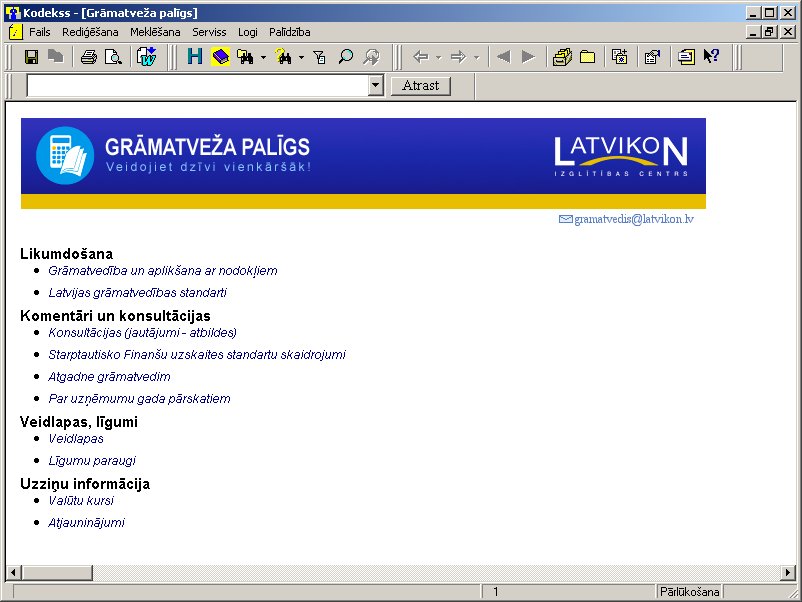Click the Forward arrow icon
The width and height of the screenshot is (802, 602).
point(458,57)
